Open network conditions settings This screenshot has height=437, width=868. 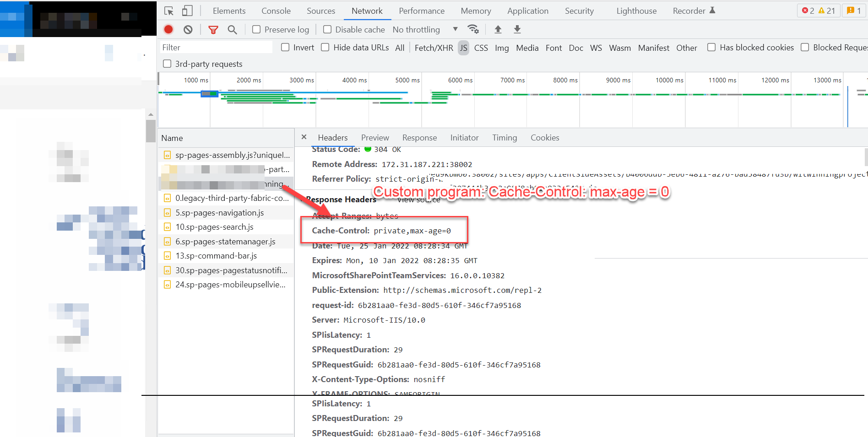473,29
